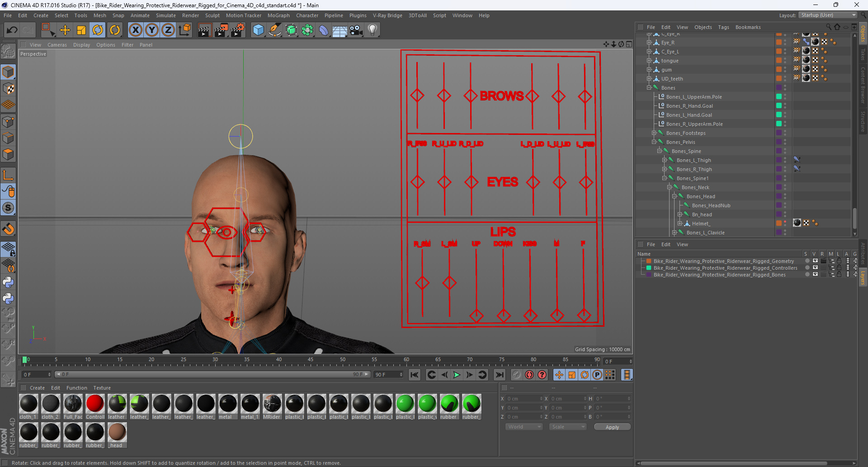Open Edit Render Settings icon
This screenshot has height=467, width=868.
click(x=238, y=30)
